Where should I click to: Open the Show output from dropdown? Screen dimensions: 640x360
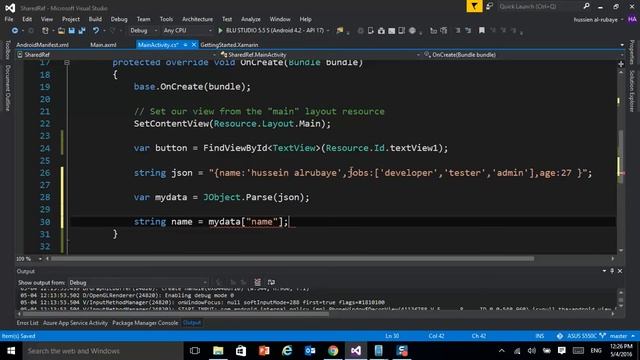tap(138, 282)
